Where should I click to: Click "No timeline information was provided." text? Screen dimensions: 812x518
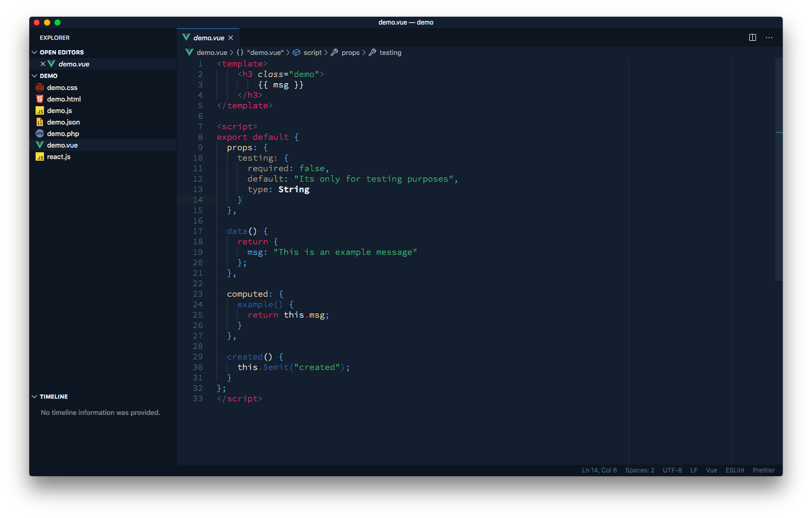[100, 412]
